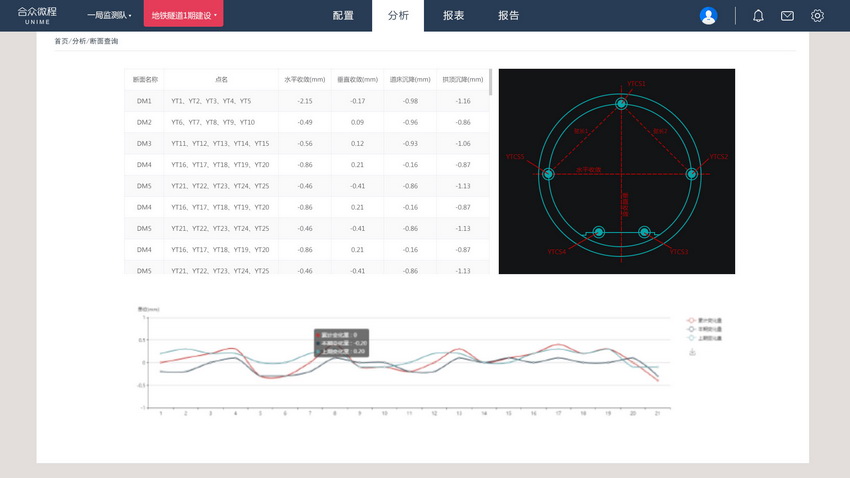Select the YTCS2 sensor point on the right
Viewport: 850px width, 478px height.
[691, 174]
